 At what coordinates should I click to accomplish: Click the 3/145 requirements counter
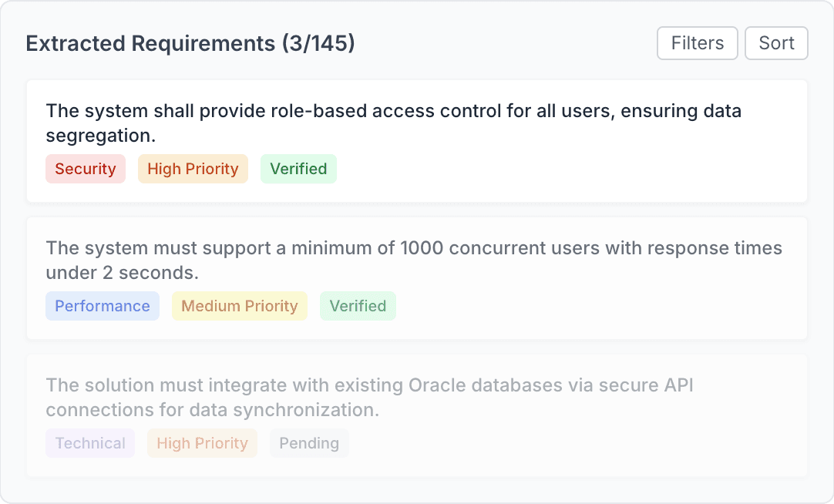pyautogui.click(x=323, y=43)
